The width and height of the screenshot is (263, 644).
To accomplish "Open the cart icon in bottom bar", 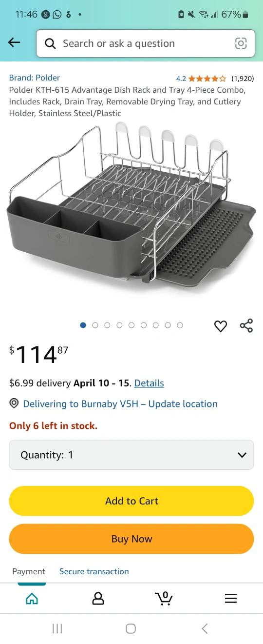I will click(164, 598).
